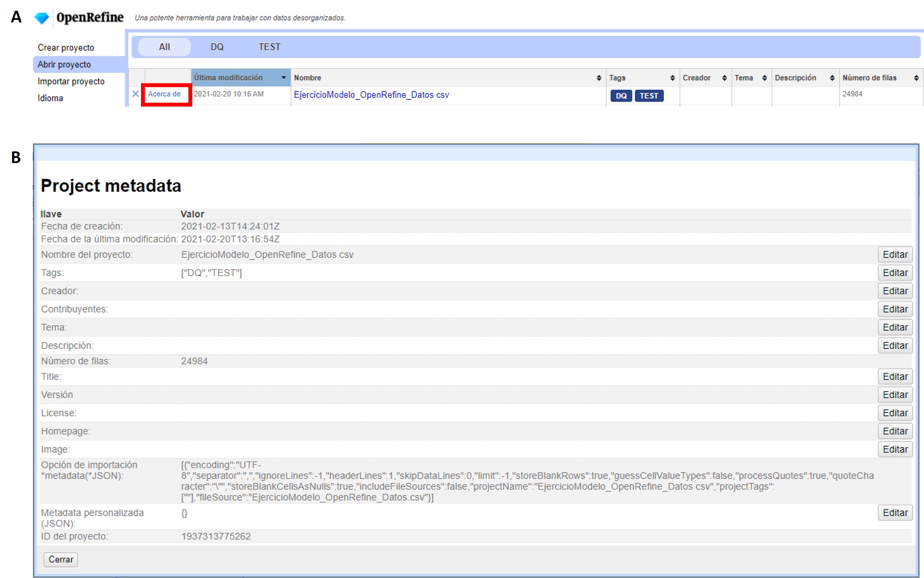
Task: Click the Project metadata heading
Action: (x=111, y=186)
